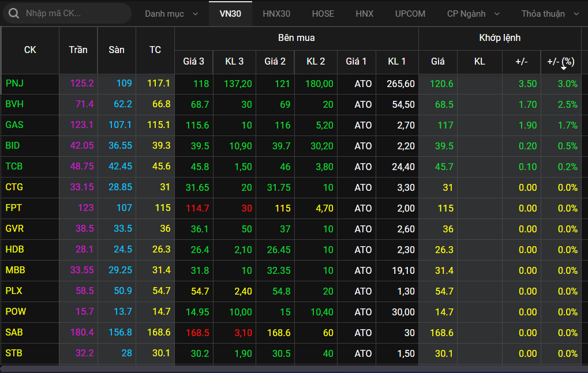Expand the Thỏa thuận dropdown

(550, 13)
